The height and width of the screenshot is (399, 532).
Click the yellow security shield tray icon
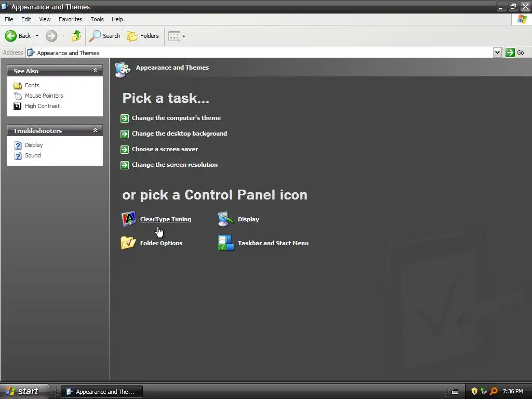[x=474, y=391]
